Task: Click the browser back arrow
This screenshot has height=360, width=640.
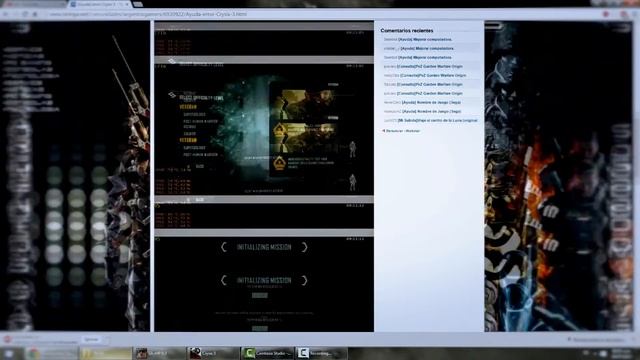Action: click(x=6, y=14)
